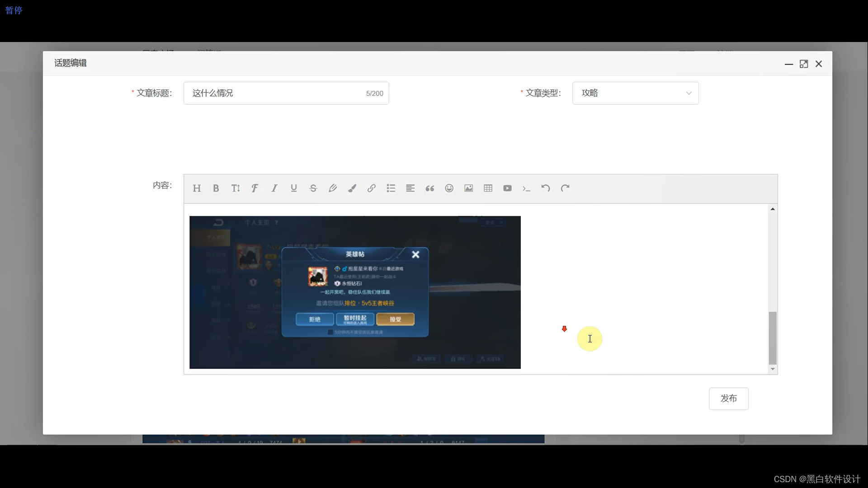This screenshot has width=868, height=488.
Task: Maximize the 话题编辑 dialog
Action: click(804, 64)
